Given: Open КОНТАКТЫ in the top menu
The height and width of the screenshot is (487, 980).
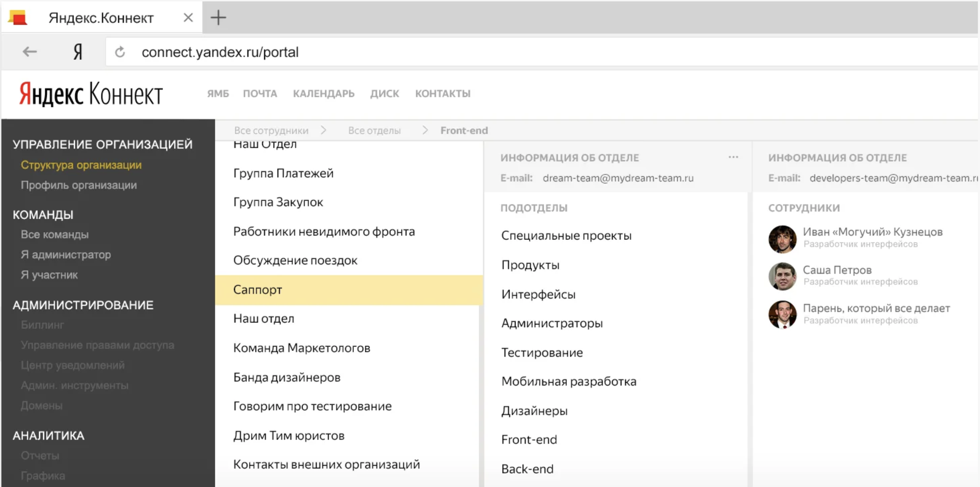Looking at the screenshot, I should pos(443,94).
